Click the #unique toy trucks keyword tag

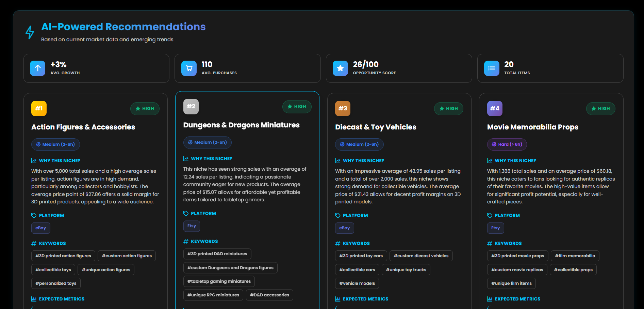406,269
